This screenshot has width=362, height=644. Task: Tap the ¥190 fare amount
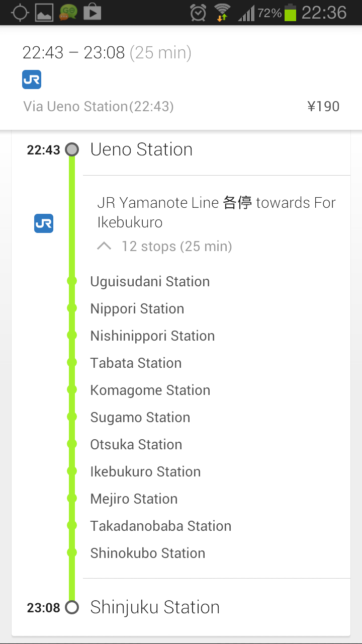click(323, 106)
